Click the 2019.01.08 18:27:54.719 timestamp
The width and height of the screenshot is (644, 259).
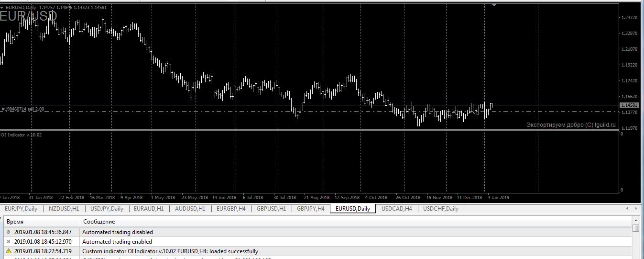pos(43,251)
